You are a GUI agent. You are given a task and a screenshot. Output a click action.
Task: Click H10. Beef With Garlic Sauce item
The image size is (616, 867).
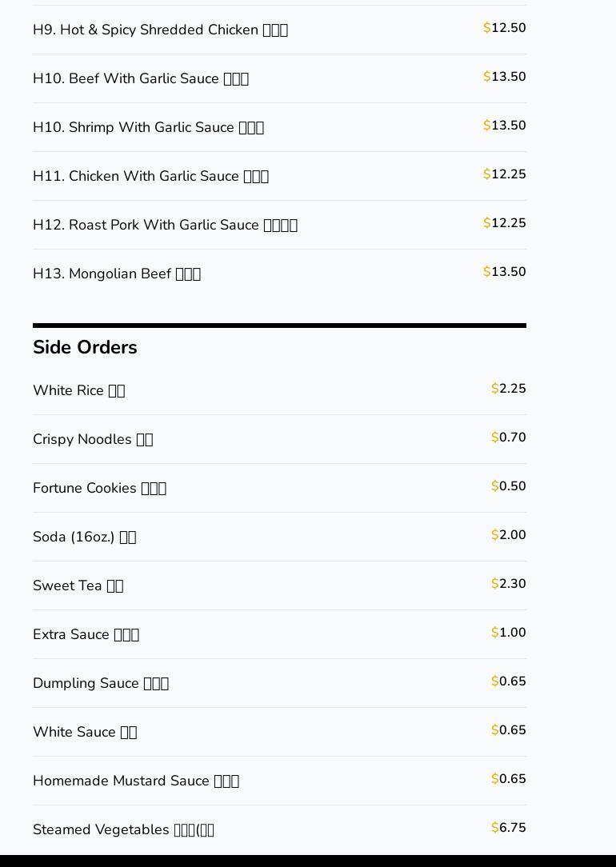(x=141, y=78)
